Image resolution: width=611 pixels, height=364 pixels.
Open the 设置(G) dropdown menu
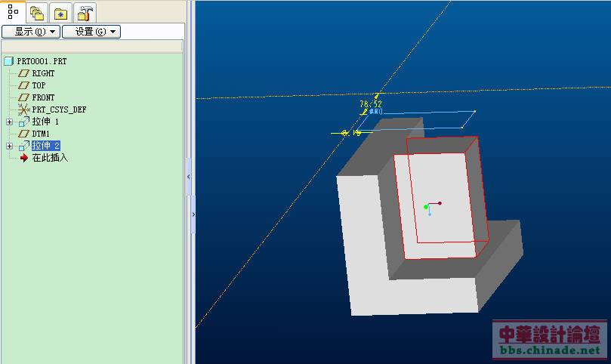click(x=91, y=32)
